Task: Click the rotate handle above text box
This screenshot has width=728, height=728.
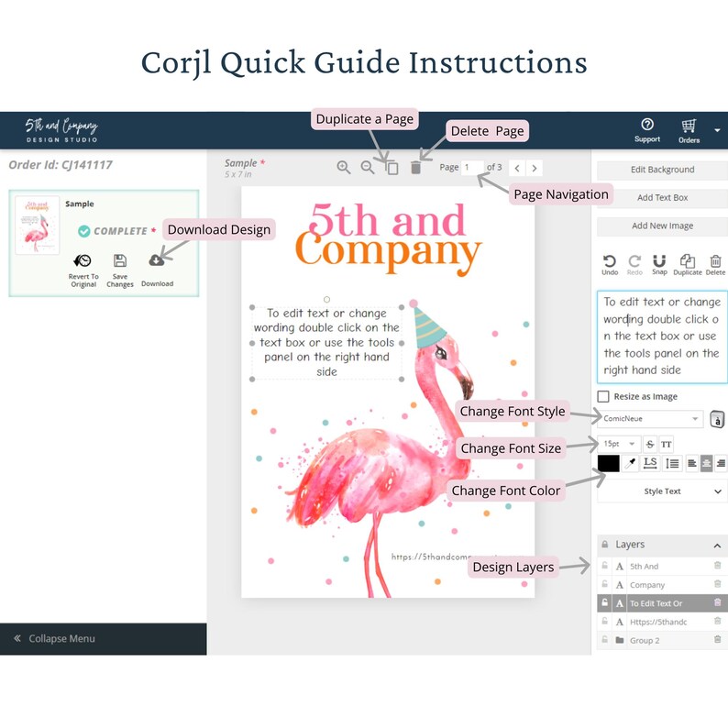Action: tap(326, 300)
